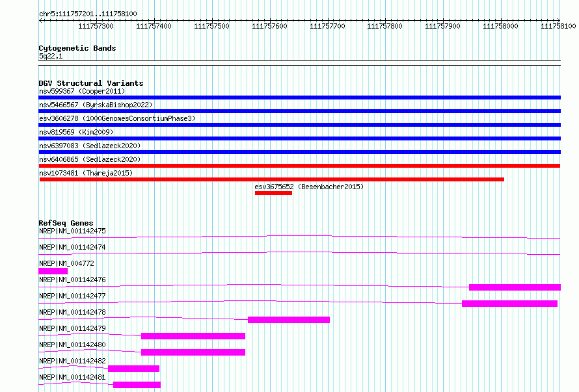Click ruler label 111757700
This screenshot has height=392, width=579.
[327, 26]
